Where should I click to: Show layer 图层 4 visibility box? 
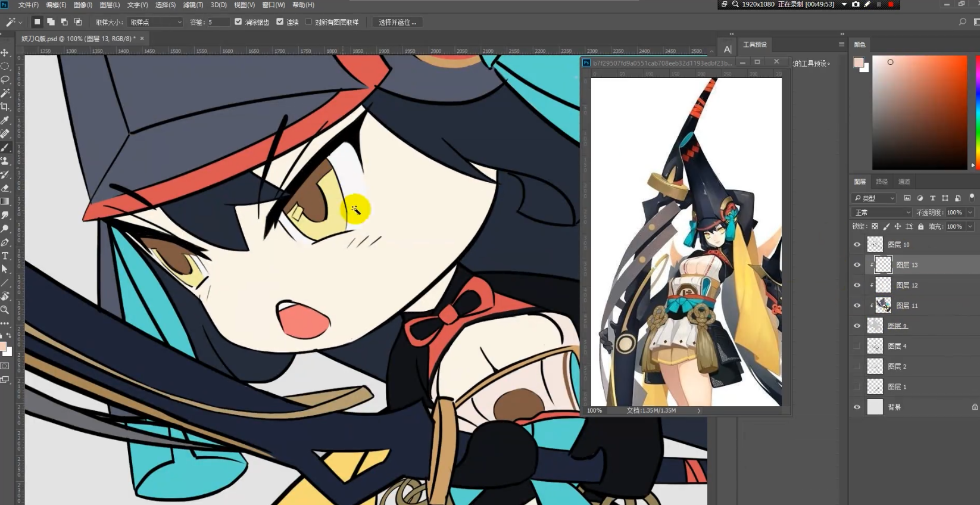[857, 346]
